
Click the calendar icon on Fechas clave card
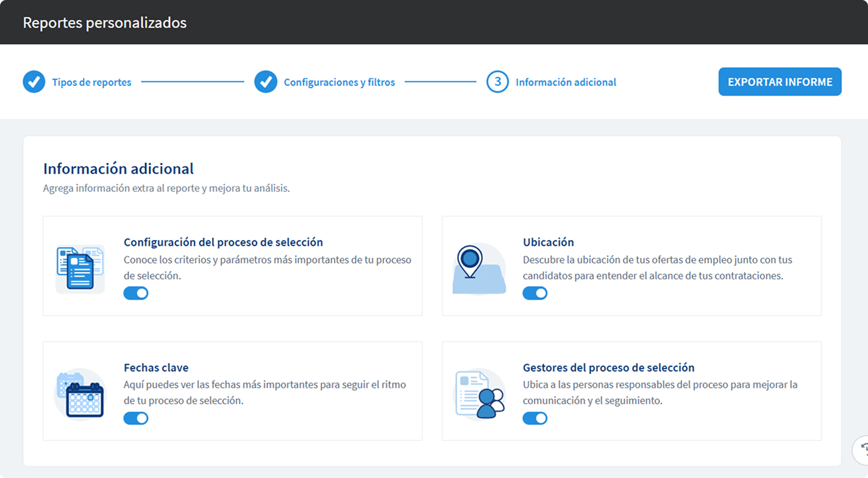[80, 392]
